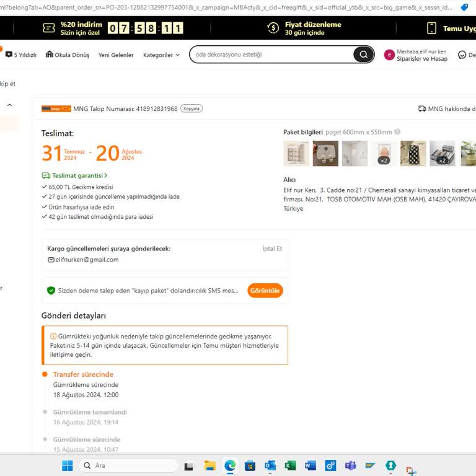
Task: Copy tracking number with Kopyala button
Action: 192,108
